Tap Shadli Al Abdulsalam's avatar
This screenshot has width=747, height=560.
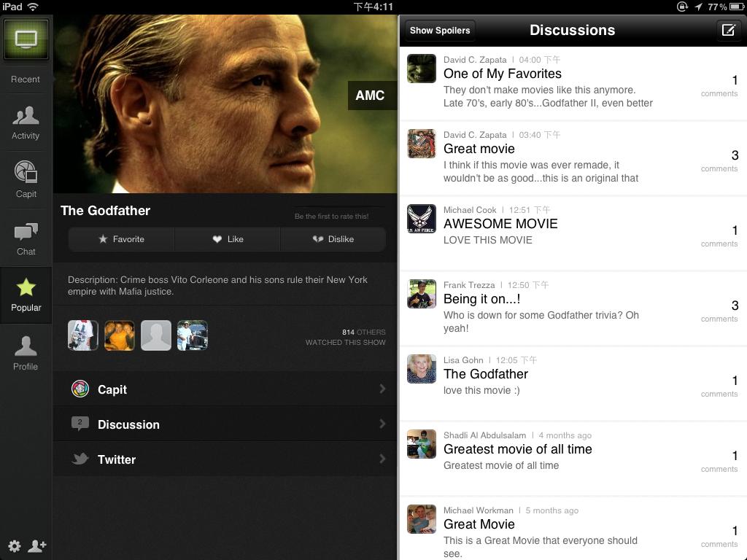click(x=422, y=444)
